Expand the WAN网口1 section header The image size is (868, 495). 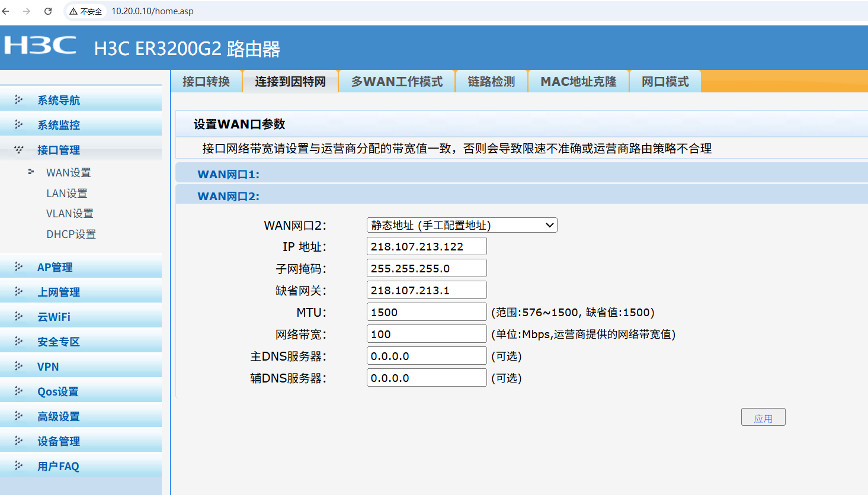[228, 174]
